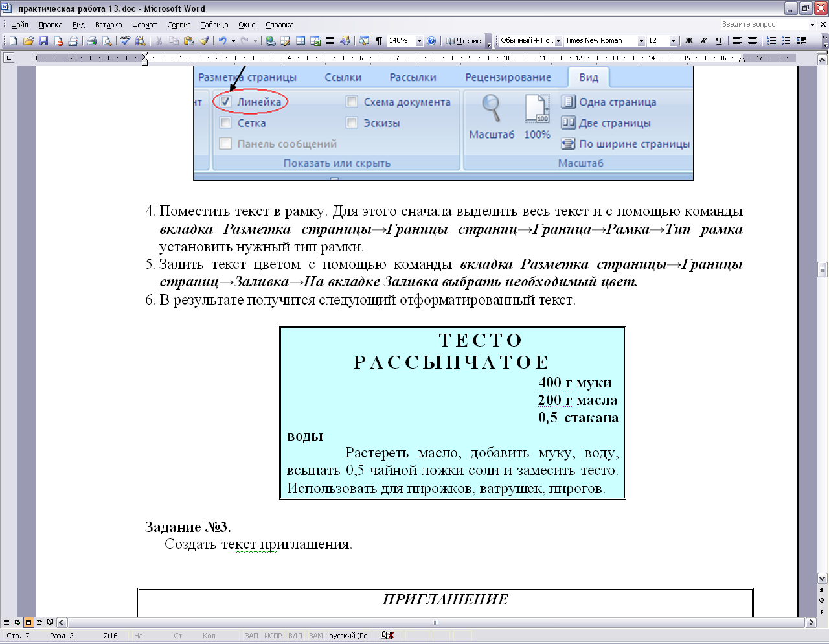
Task: Open the Times New Roman font dropdown
Action: pyautogui.click(x=641, y=41)
